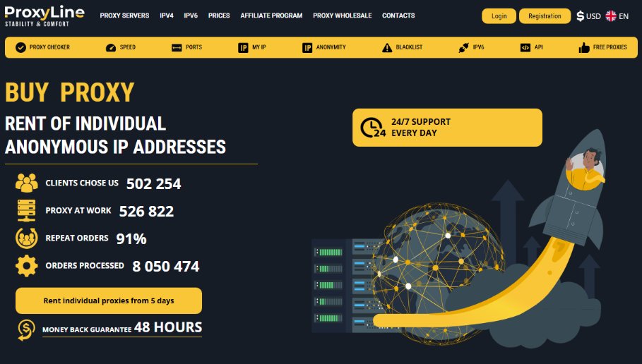Click the ProxyLine logo

(44, 16)
